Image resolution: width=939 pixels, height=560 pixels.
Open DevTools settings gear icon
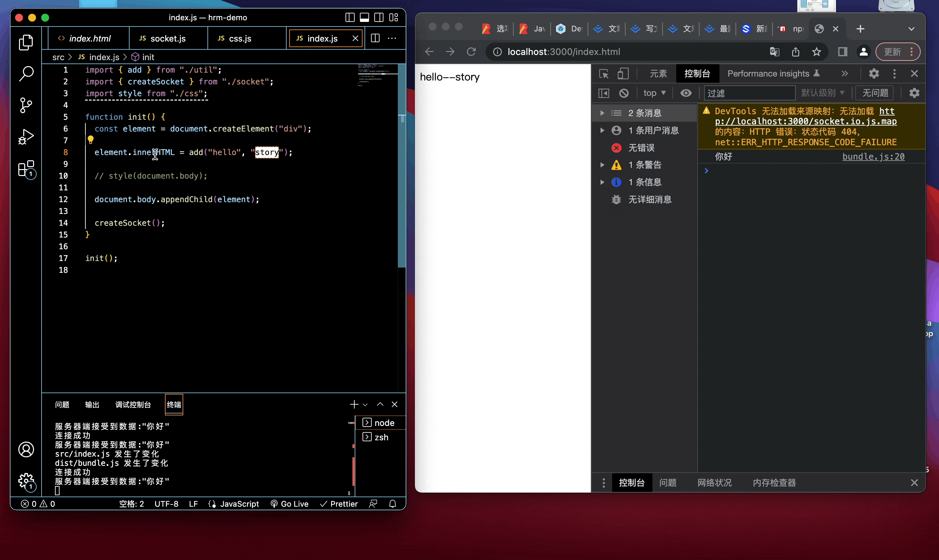click(x=874, y=74)
